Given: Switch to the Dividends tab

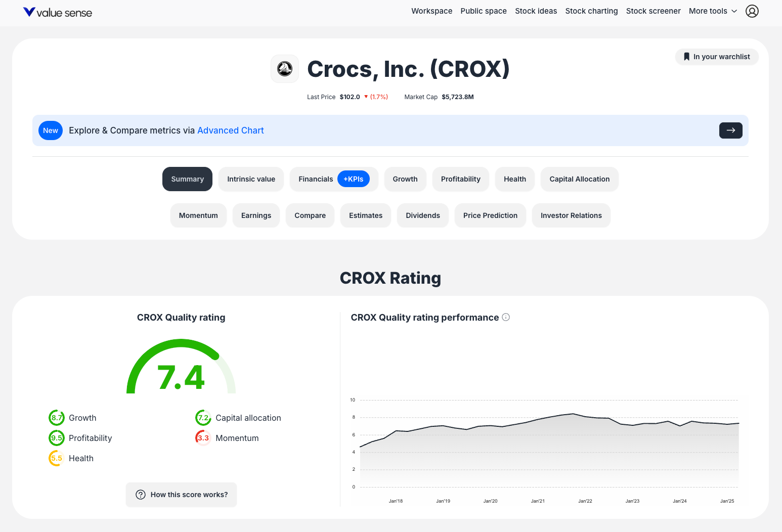Looking at the screenshot, I should coord(423,215).
